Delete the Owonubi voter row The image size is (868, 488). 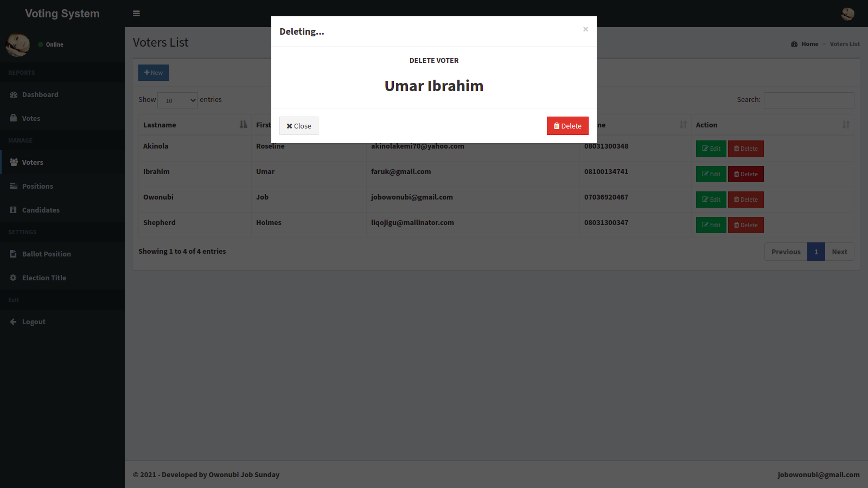click(x=745, y=200)
